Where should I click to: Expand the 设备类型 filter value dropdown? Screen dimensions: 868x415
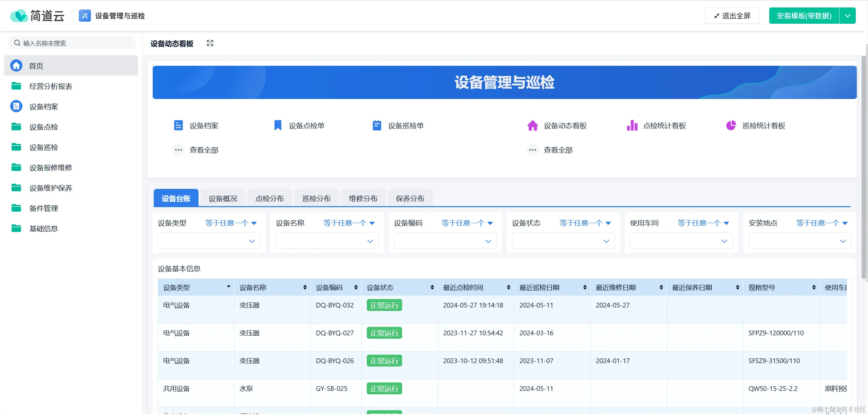[252, 241]
